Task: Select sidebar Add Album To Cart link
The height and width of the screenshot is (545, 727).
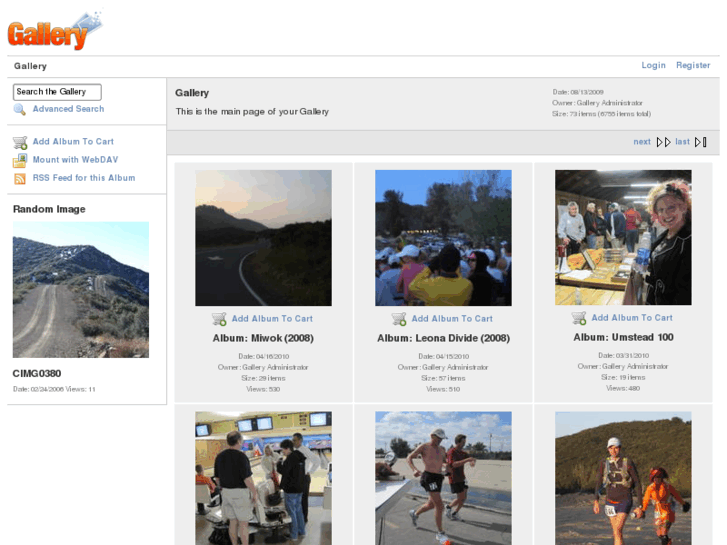Action: pyautogui.click(x=73, y=141)
